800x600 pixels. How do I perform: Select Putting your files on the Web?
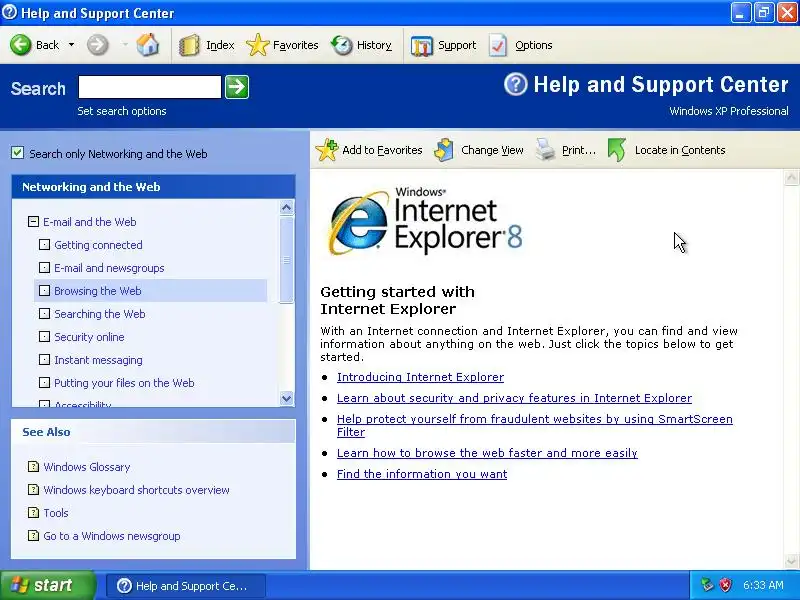(124, 383)
